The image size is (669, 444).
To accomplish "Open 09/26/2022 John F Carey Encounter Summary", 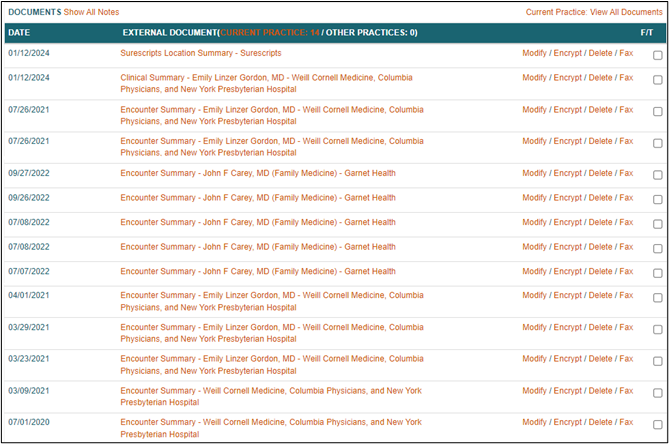I will [x=257, y=198].
